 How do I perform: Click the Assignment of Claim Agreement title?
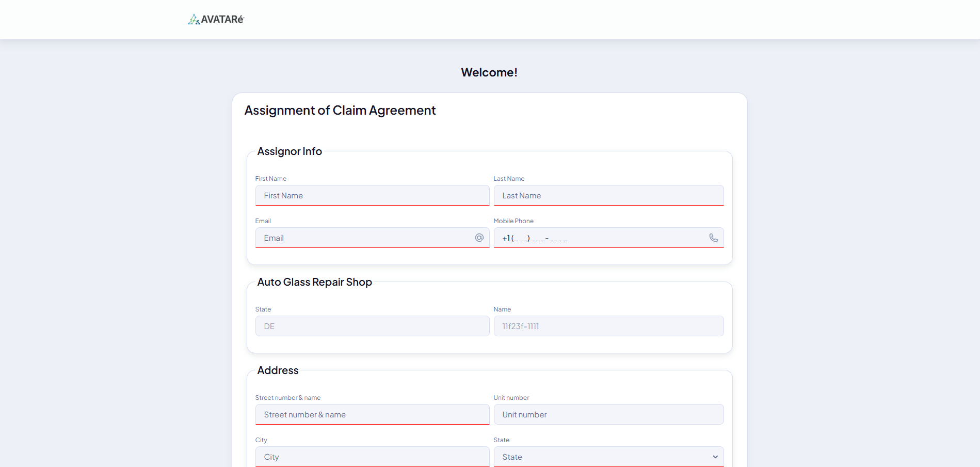(x=340, y=110)
